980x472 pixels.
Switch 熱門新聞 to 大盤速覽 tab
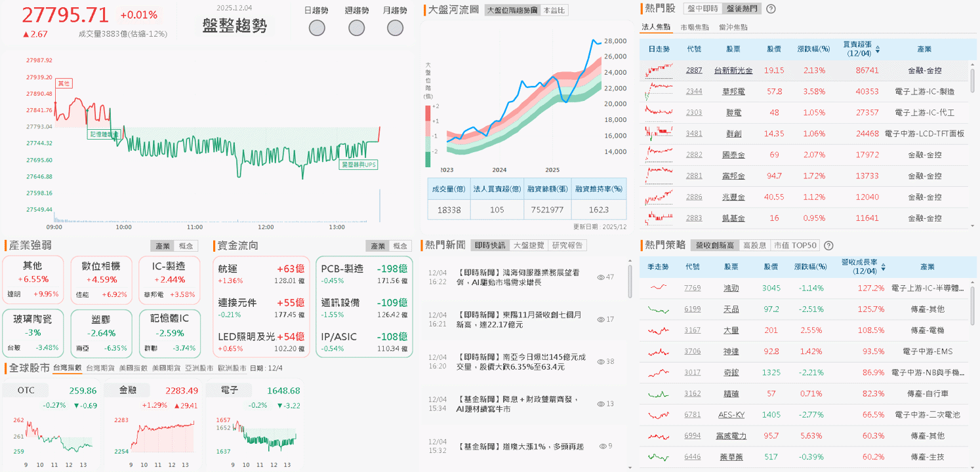point(529,245)
